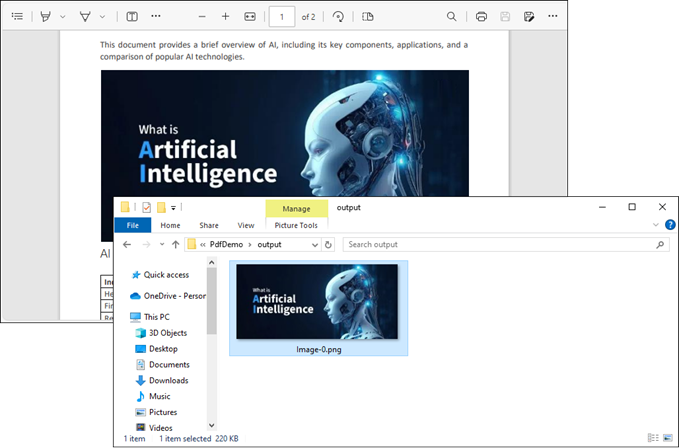Rotate the PDF page
Viewport: 679px width, 448px height.
(338, 16)
